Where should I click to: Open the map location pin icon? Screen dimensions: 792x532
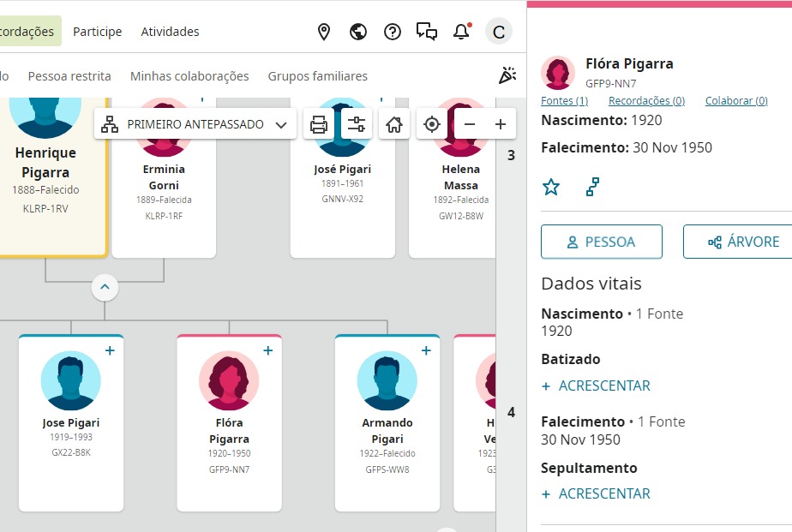[x=324, y=32]
